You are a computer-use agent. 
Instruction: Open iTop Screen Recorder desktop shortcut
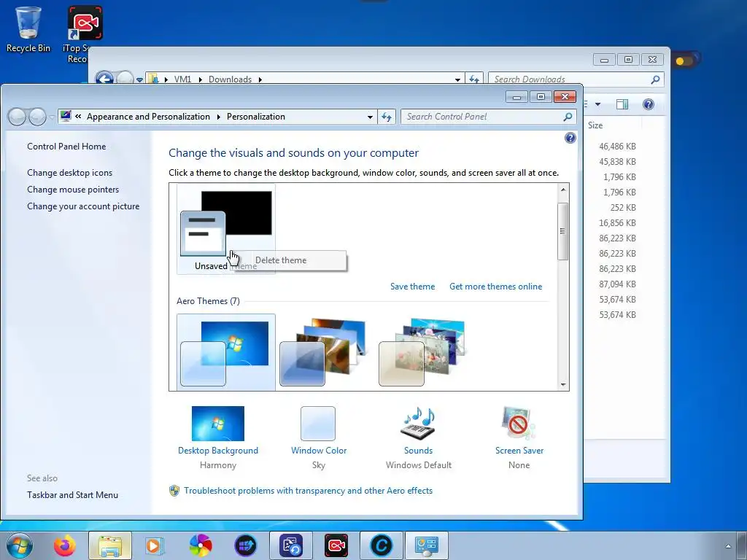coord(85,34)
